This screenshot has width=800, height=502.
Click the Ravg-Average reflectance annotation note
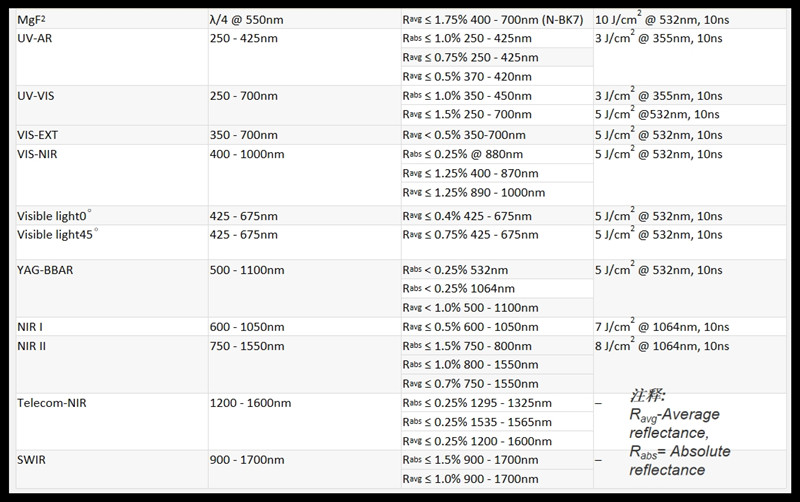[674, 421]
